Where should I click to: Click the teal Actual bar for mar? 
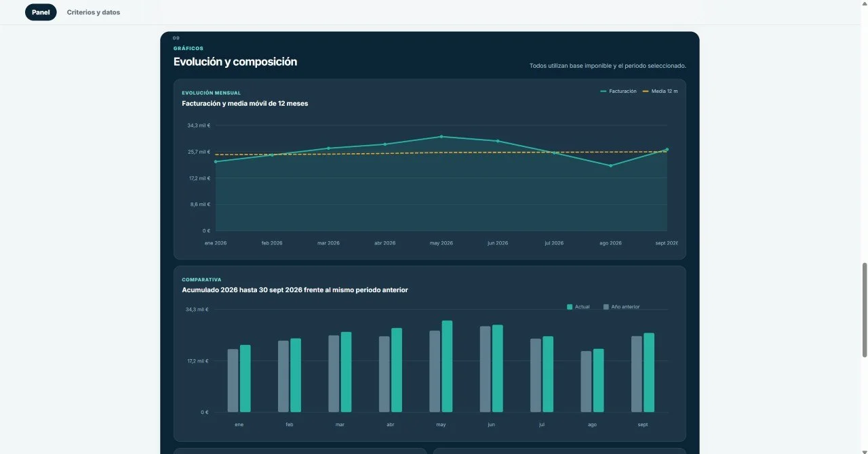[346, 372]
